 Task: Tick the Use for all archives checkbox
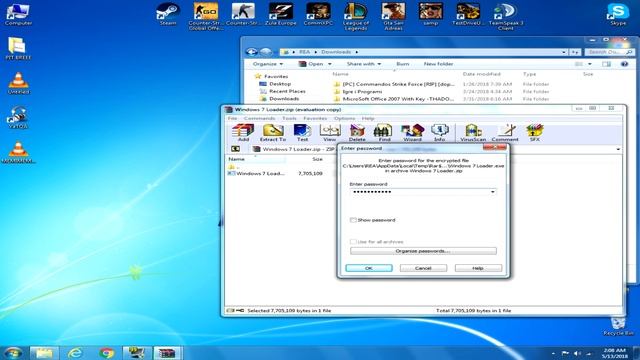[x=353, y=242]
